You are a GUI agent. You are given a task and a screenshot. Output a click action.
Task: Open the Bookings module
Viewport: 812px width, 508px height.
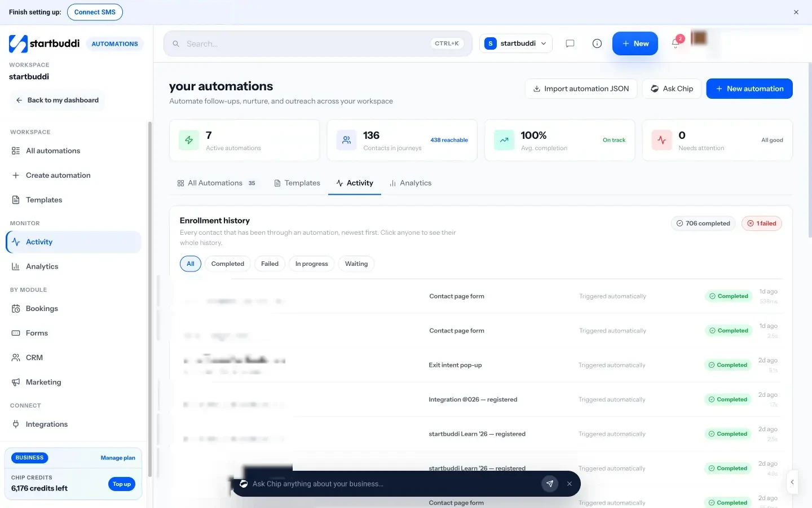click(73, 309)
